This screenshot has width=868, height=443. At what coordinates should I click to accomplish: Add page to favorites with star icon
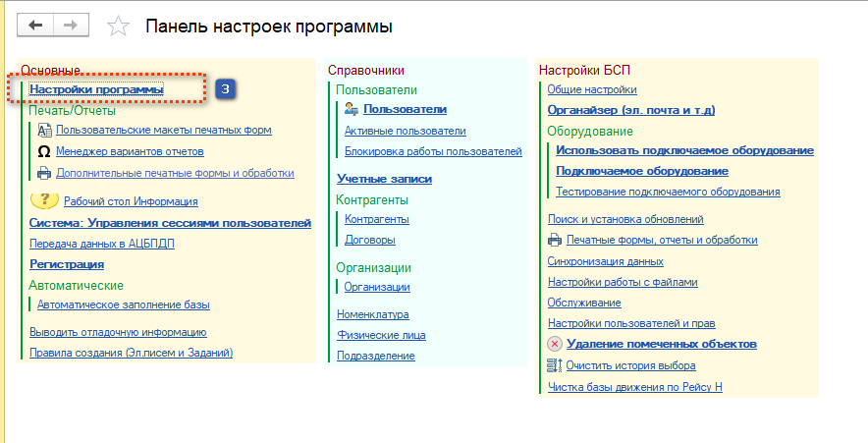pyautogui.click(x=118, y=27)
